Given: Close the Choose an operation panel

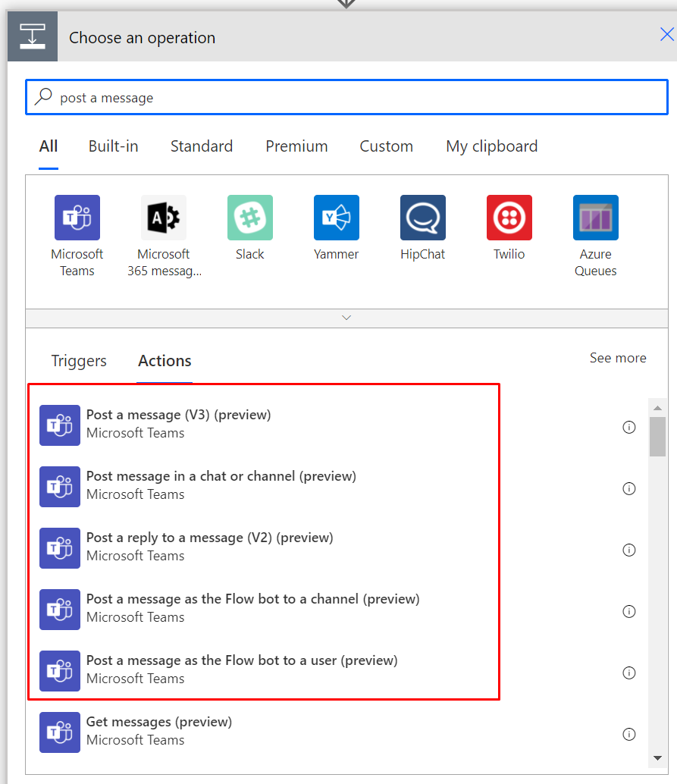Looking at the screenshot, I should (667, 35).
